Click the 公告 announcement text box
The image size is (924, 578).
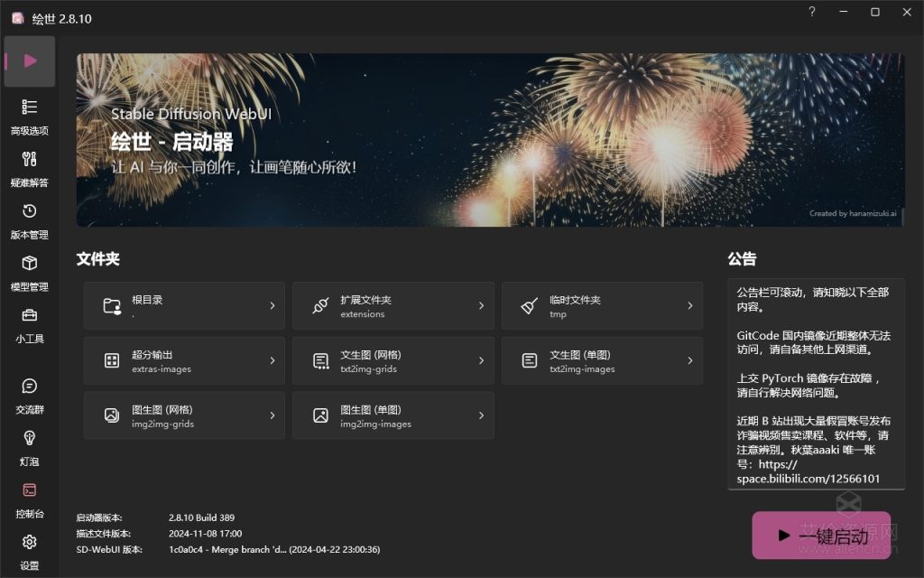816,384
